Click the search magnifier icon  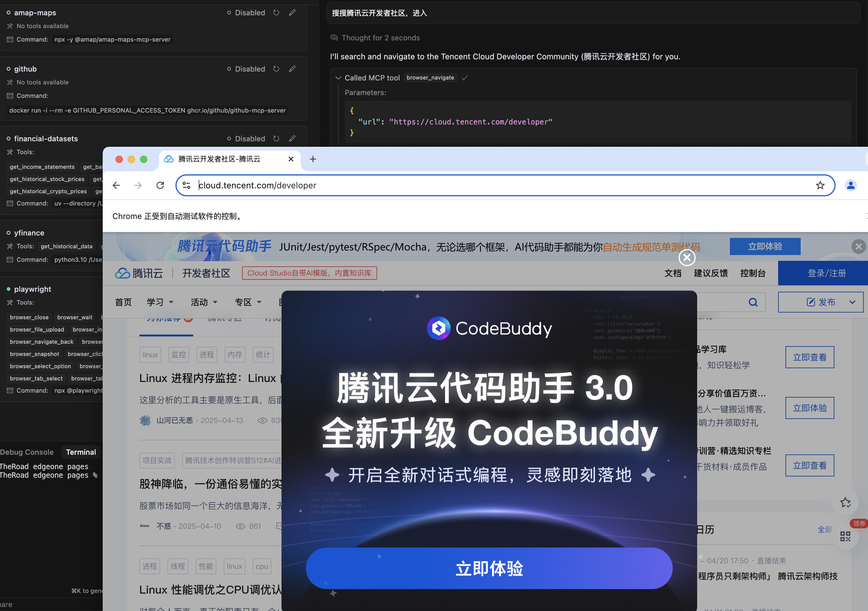[753, 302]
